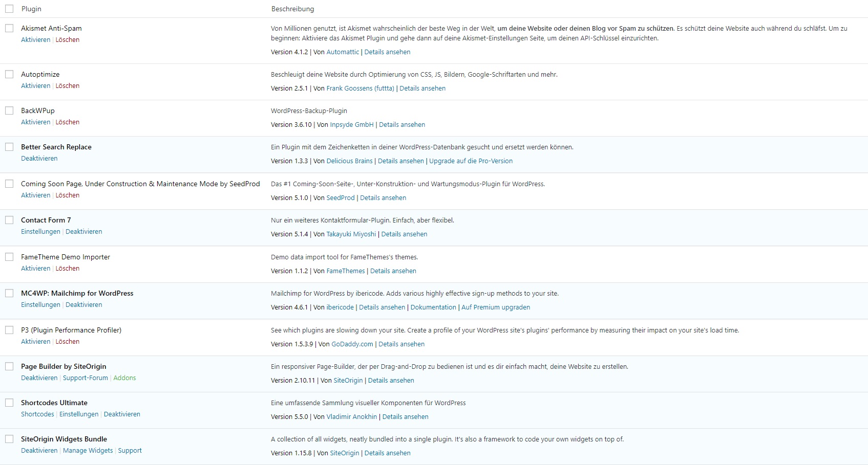Click Manage Widgets for SiteOrigin Widgets Bundle
The height and width of the screenshot is (465, 868).
pos(88,451)
